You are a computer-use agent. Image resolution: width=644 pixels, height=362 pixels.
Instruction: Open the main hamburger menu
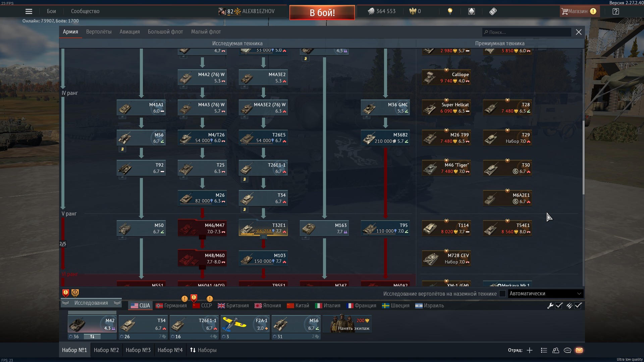click(29, 11)
